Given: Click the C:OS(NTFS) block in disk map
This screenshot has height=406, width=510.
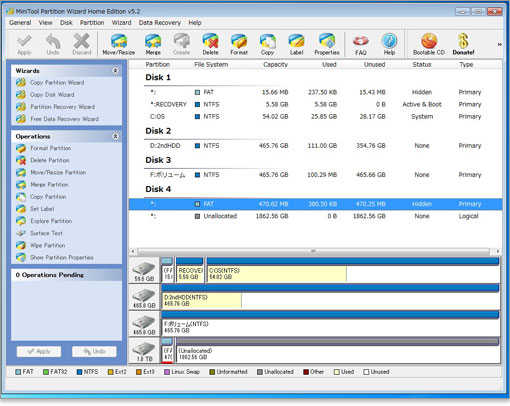Looking at the screenshot, I should point(353,270).
